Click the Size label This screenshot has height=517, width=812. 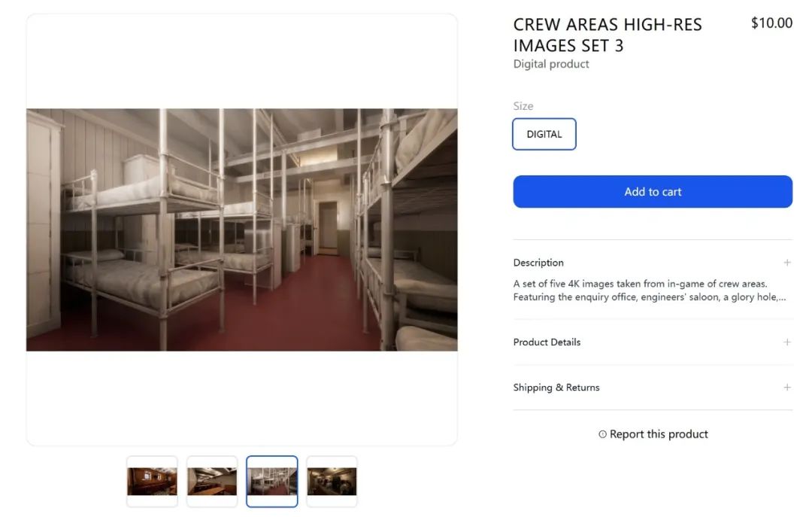(523, 106)
